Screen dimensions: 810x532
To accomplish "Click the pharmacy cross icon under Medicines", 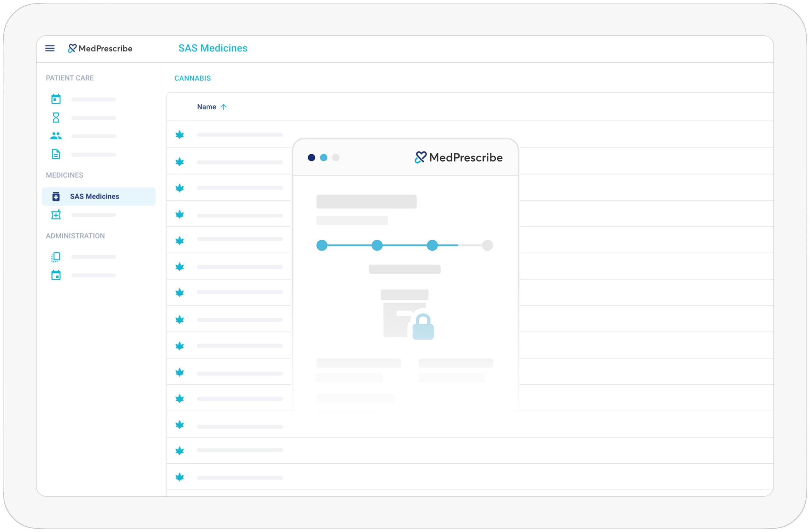I will 56,215.
